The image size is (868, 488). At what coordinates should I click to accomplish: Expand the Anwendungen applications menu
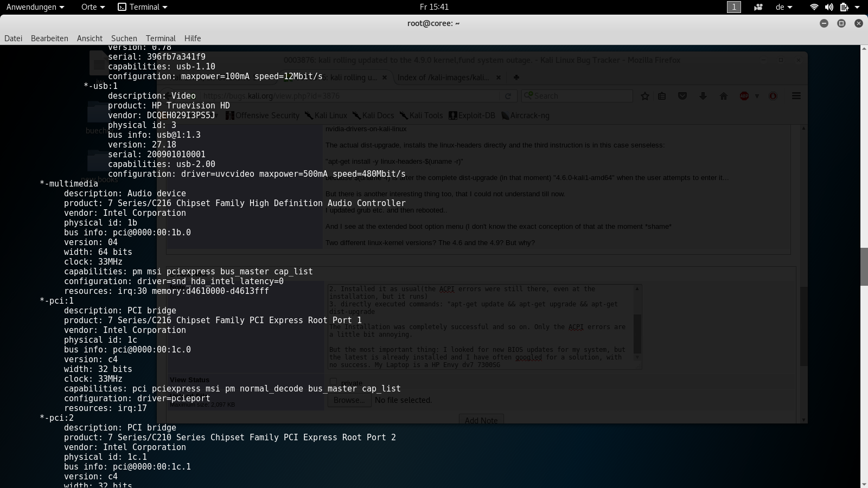tap(35, 7)
